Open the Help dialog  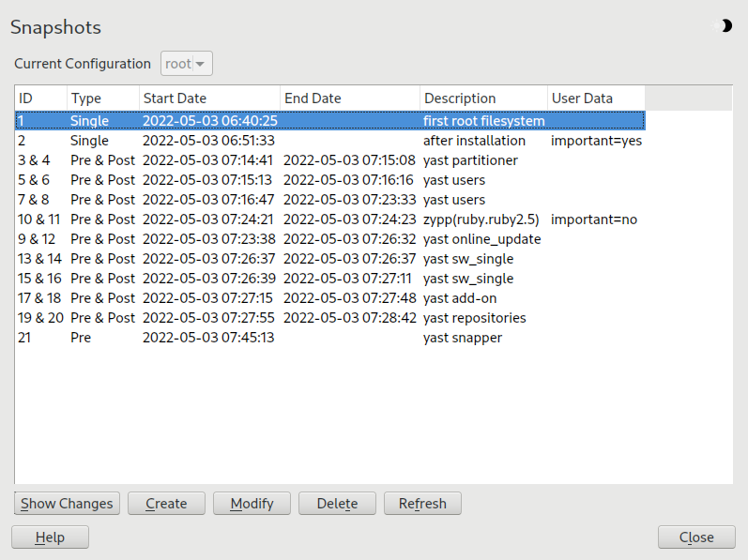[50, 537]
